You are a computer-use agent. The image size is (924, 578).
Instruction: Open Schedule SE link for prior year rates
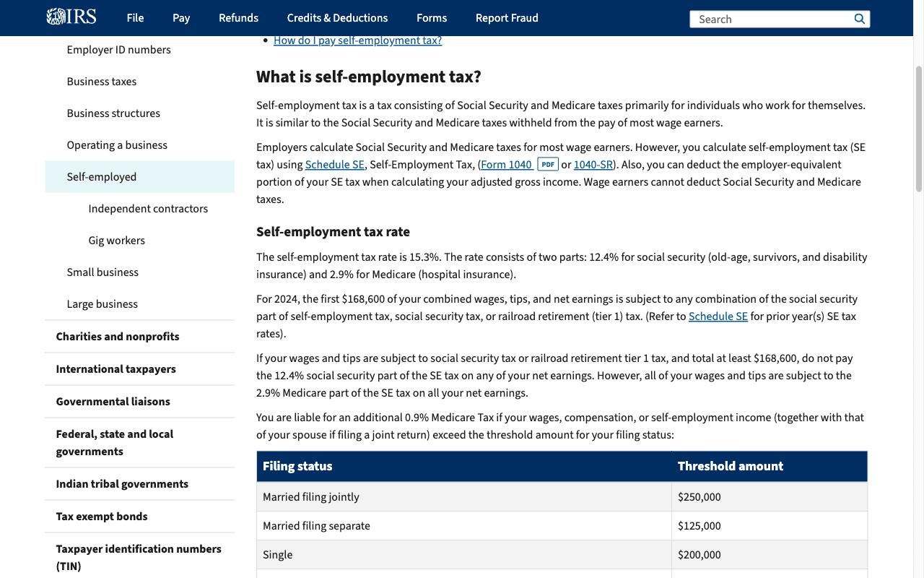[x=718, y=316]
